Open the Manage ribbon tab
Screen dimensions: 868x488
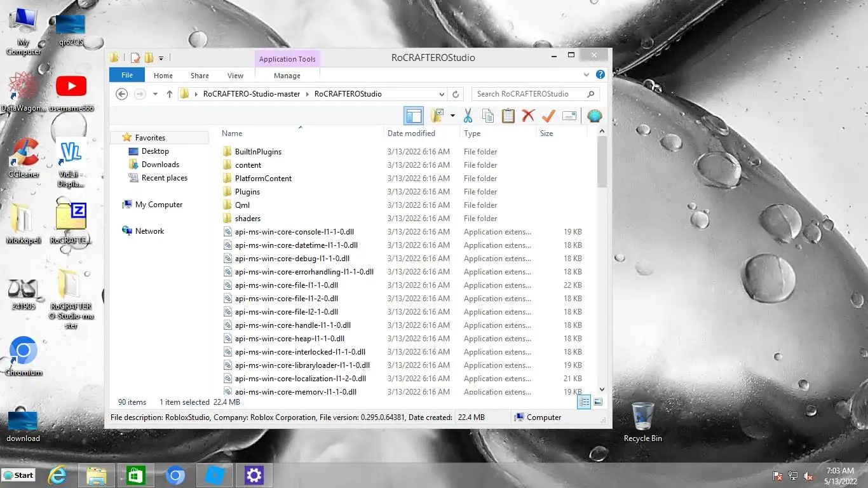pos(287,76)
